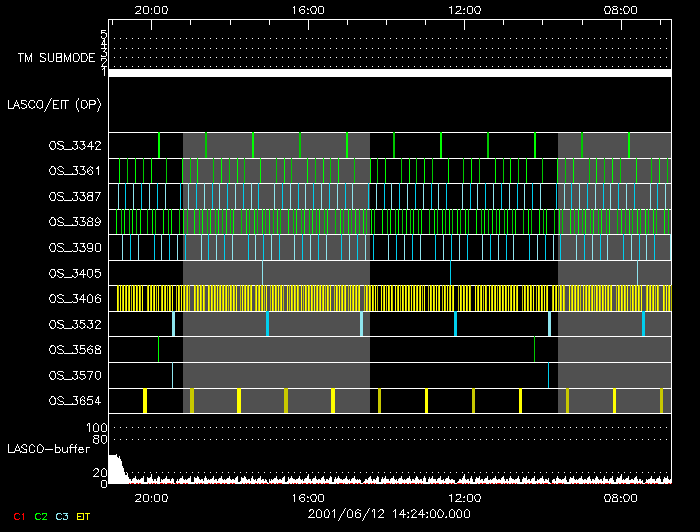Click the TM SUBMODE axis label
Image resolution: width=700 pixels, height=532 pixels.
56,58
